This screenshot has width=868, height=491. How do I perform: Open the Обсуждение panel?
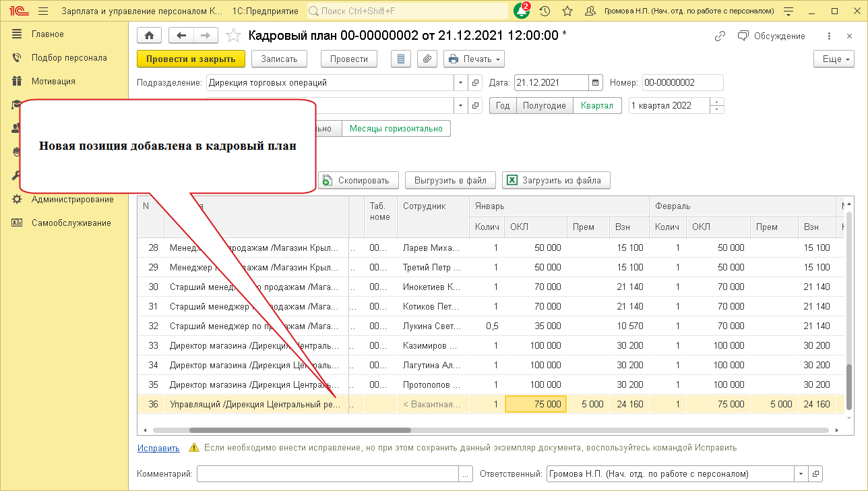click(x=772, y=36)
